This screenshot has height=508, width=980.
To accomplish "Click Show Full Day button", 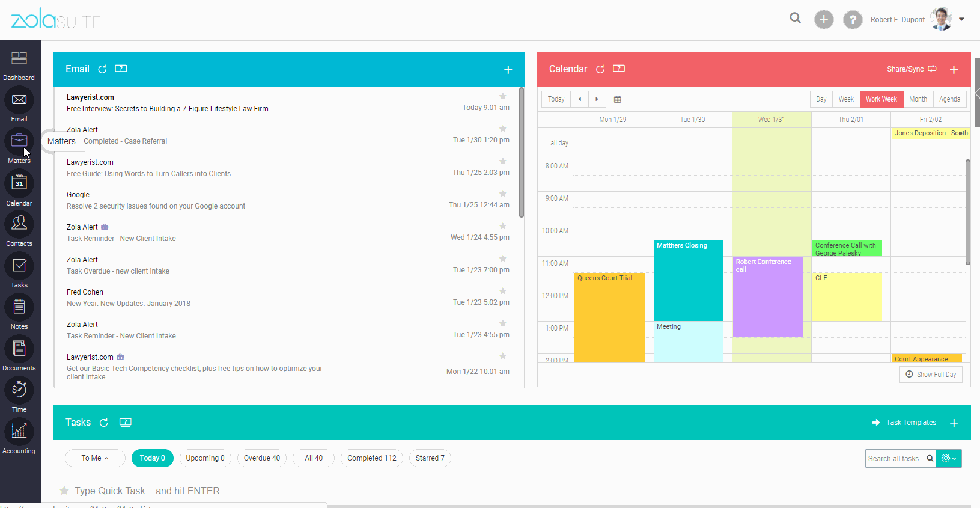I will tap(931, 375).
